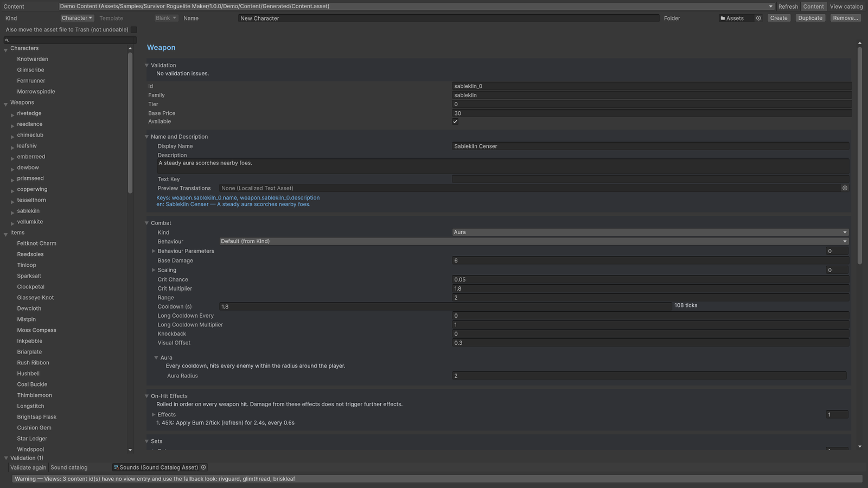Click the Create button
868x488 pixels.
(x=778, y=18)
